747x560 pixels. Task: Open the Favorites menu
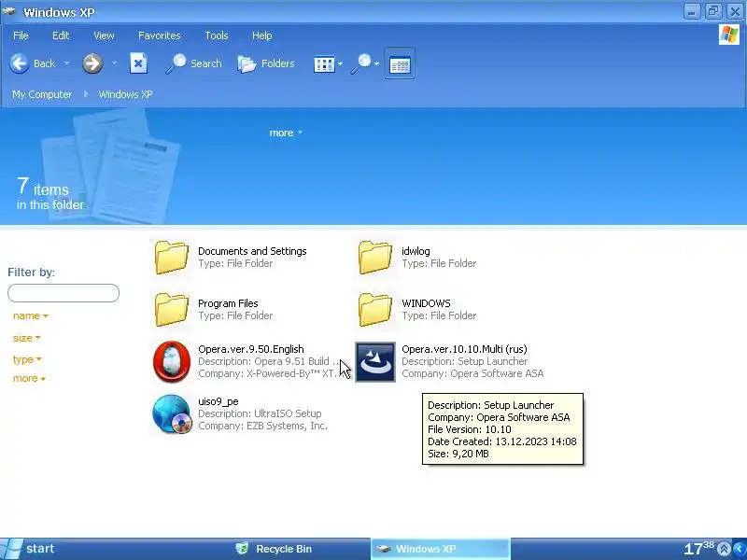pos(159,35)
